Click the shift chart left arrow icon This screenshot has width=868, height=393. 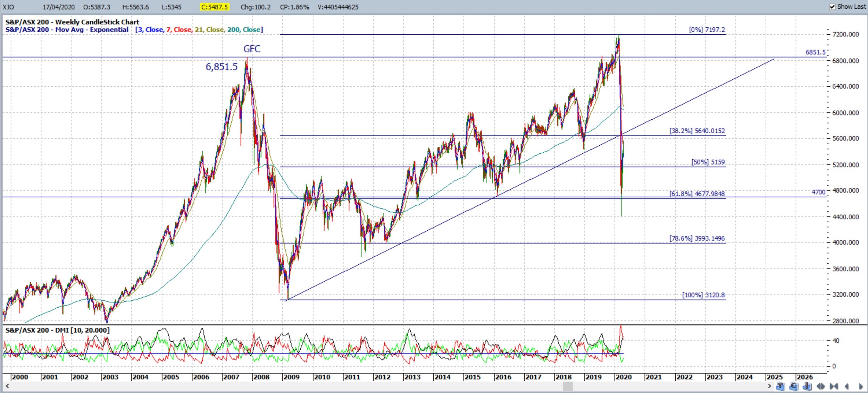846,386
